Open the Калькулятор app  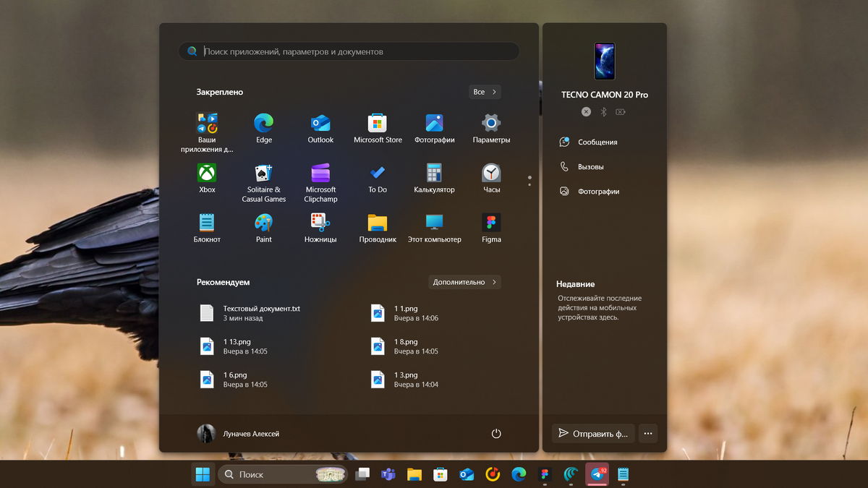[x=434, y=178]
